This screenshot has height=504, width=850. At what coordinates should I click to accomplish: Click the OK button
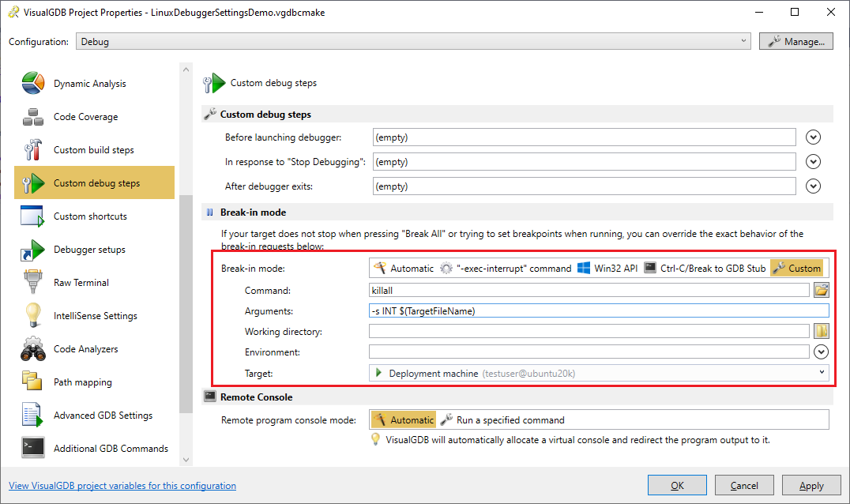(677, 485)
